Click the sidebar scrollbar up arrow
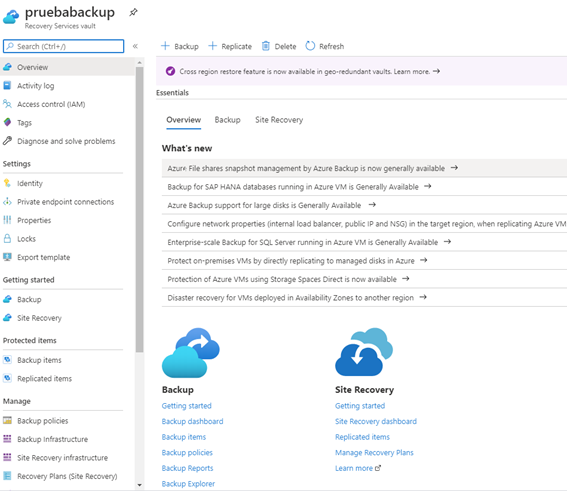This screenshot has width=567, height=491. [x=140, y=63]
